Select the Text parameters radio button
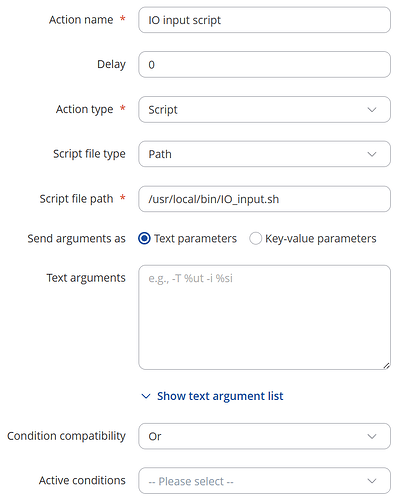The image size is (396, 500). 144,239
